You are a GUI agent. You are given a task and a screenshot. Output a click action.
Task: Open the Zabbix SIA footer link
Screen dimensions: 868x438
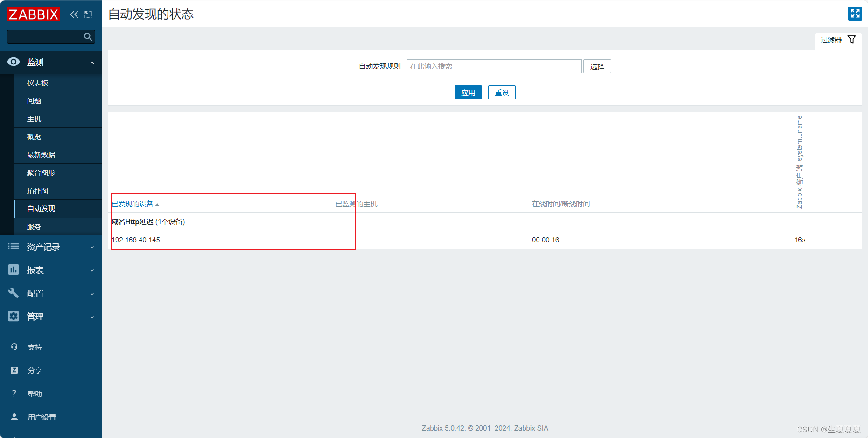pos(531,428)
